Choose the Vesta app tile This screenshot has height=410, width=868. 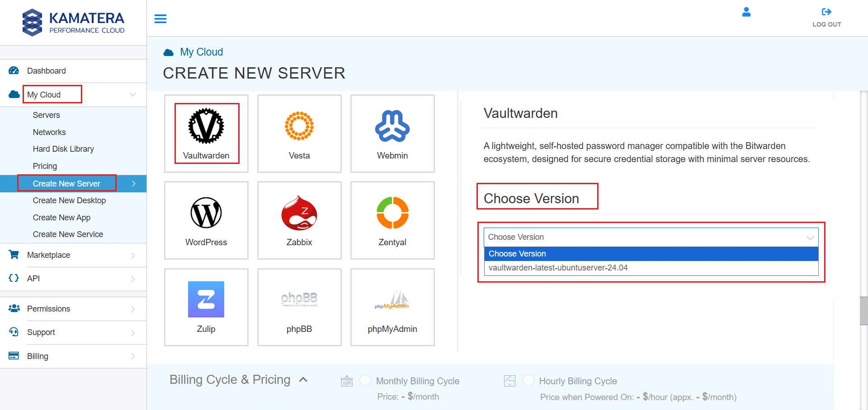299,133
